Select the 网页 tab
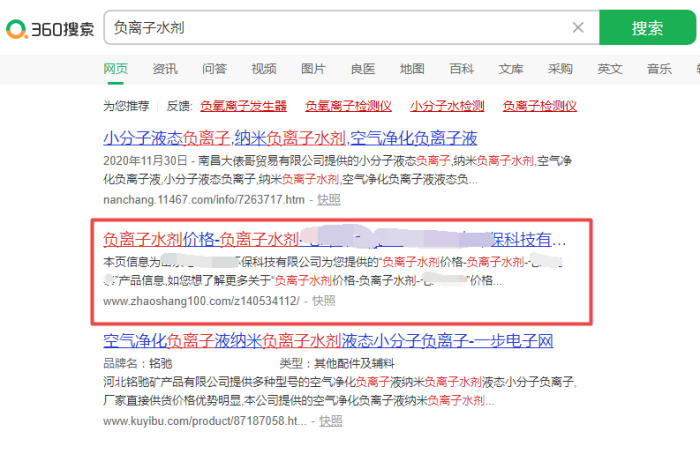The width and height of the screenshot is (700, 454). coord(116,69)
